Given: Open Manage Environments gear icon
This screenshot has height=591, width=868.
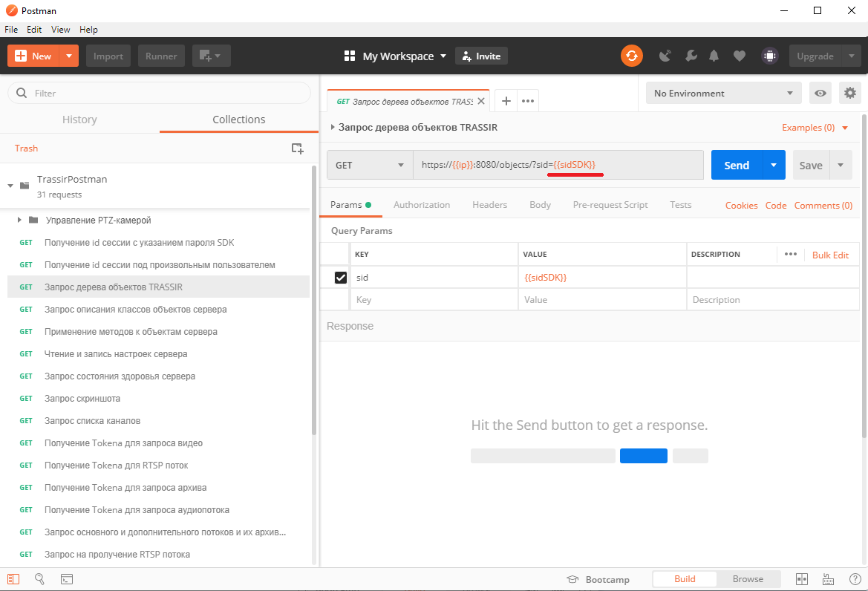Looking at the screenshot, I should pyautogui.click(x=849, y=93).
